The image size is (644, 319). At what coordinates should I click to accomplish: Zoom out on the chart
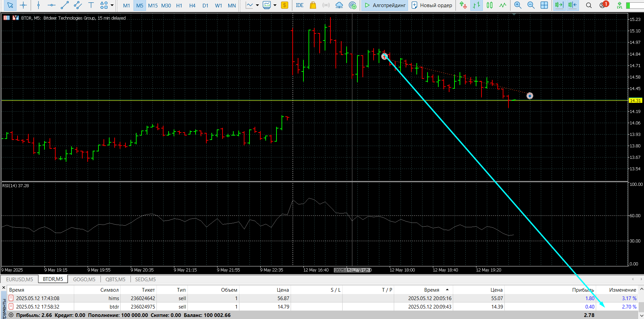click(x=531, y=5)
